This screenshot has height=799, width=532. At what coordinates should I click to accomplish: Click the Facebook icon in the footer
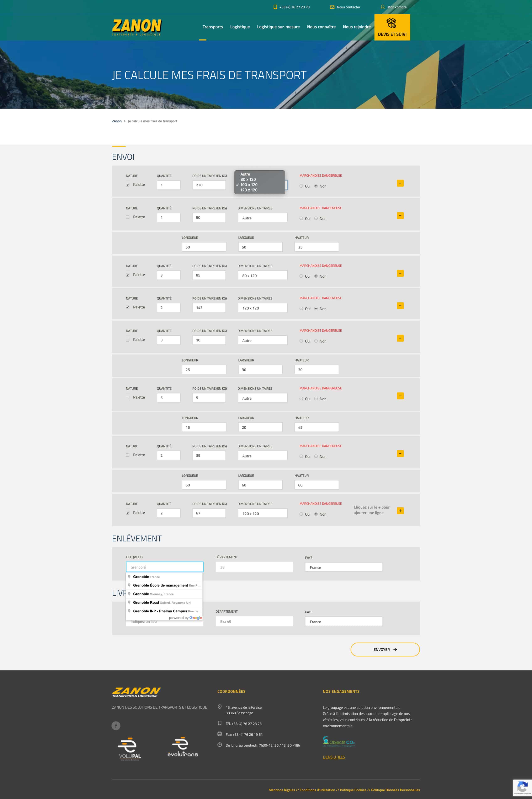coord(116,726)
